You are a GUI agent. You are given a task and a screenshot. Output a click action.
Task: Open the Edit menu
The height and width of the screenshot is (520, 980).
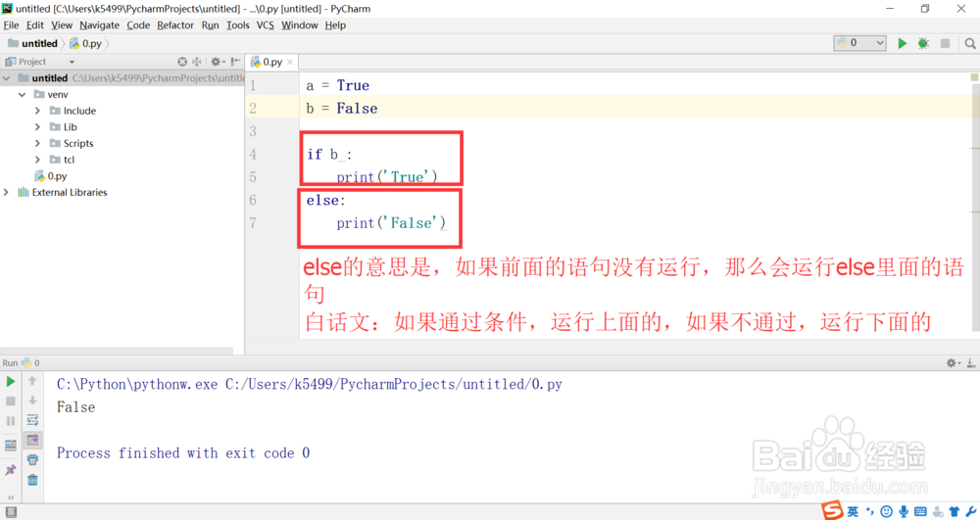pyautogui.click(x=35, y=24)
